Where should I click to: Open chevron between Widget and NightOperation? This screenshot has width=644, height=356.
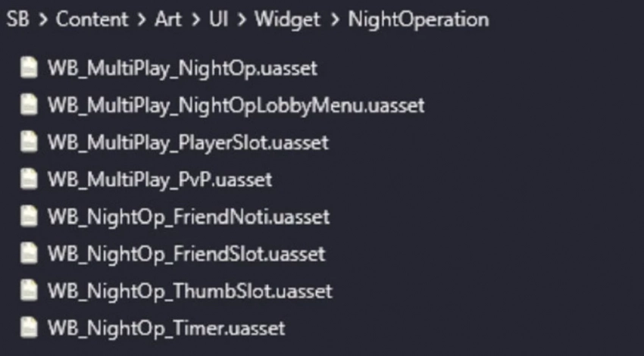click(x=333, y=20)
